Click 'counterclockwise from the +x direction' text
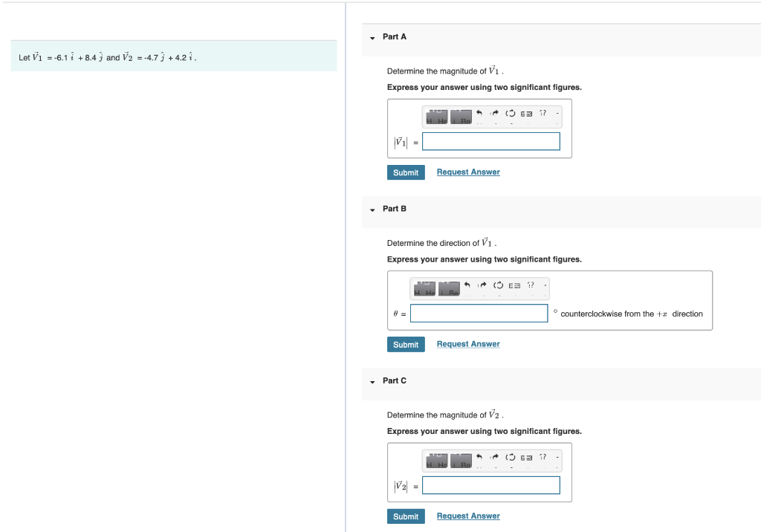Screen dimensions: 761x532 pyautogui.click(x=632, y=314)
